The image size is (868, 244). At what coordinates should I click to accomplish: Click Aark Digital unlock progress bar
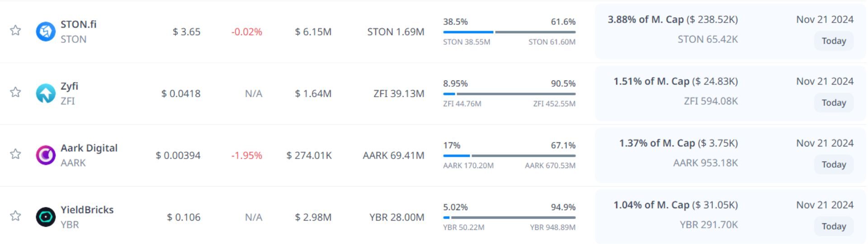click(x=509, y=156)
